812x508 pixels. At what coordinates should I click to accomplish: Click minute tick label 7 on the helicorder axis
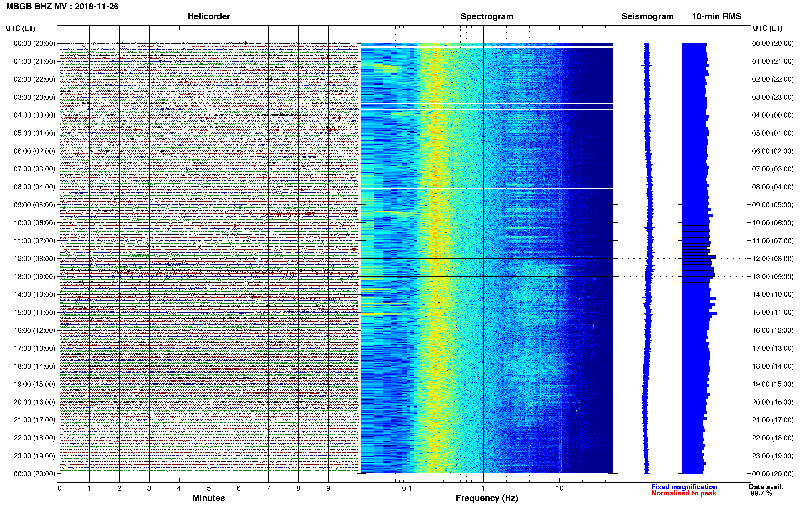(x=269, y=488)
